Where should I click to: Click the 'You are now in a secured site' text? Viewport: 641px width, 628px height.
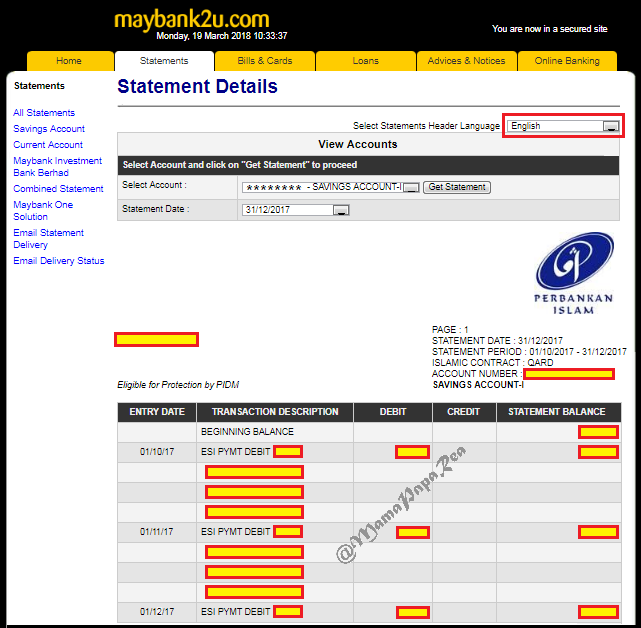pyautogui.click(x=550, y=29)
